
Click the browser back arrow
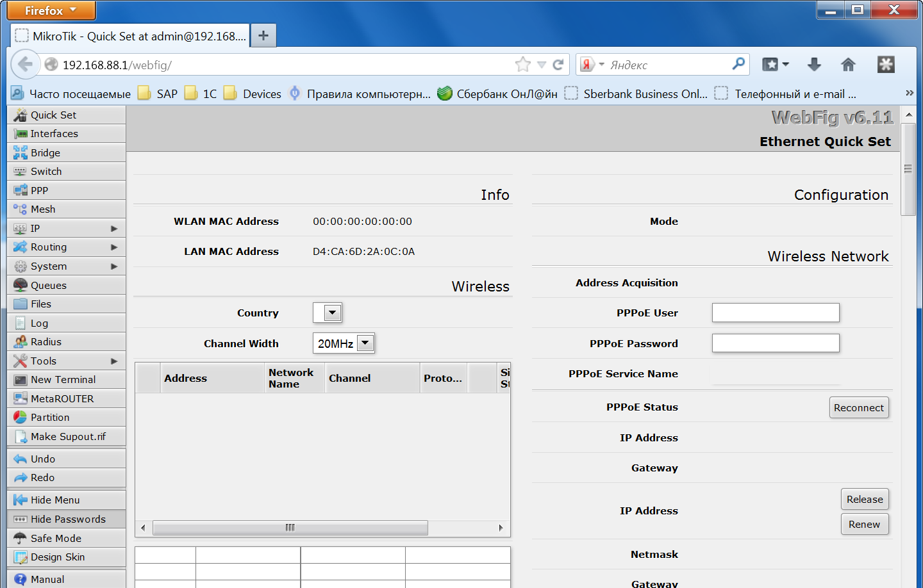pos(25,65)
